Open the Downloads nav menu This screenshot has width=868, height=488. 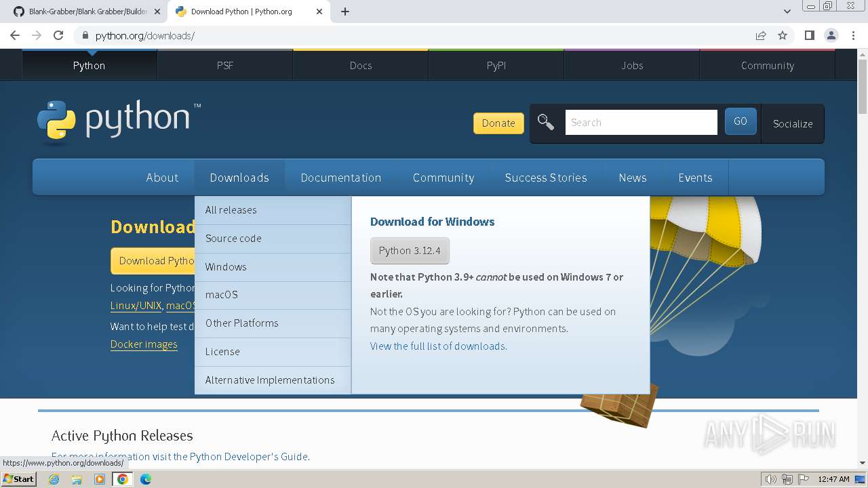click(239, 178)
